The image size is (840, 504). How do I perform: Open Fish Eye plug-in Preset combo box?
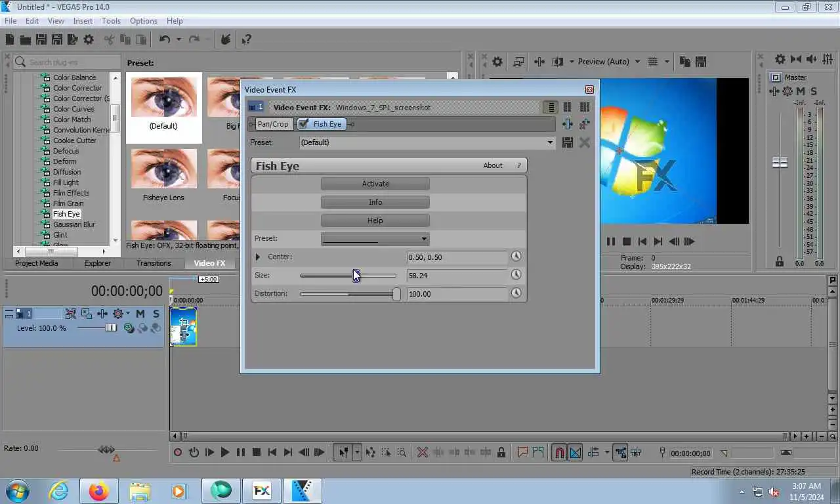(x=375, y=239)
